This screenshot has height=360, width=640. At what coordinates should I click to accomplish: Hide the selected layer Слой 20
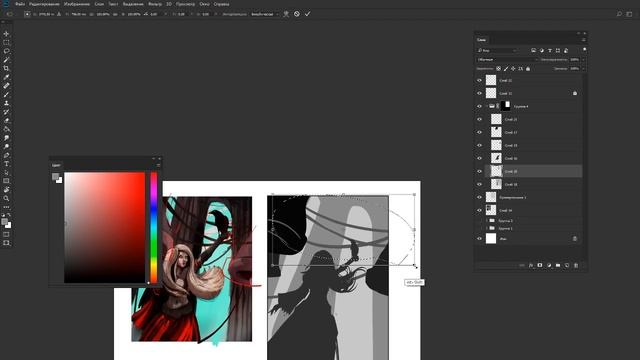[480, 171]
